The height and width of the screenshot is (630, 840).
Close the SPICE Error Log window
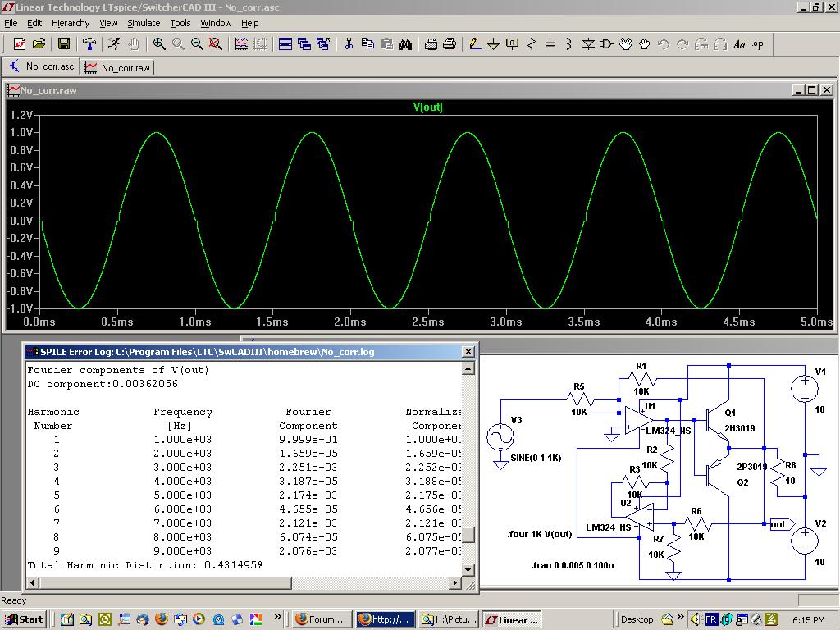[468, 352]
